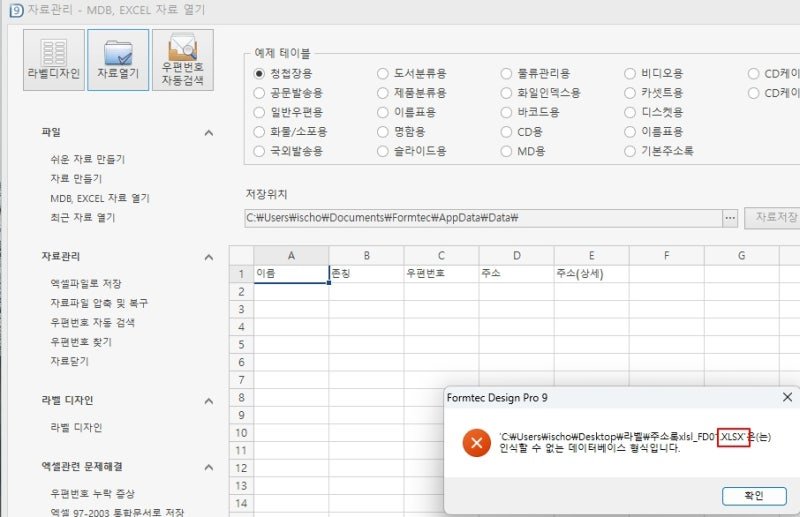The image size is (800, 517).
Task: Click the red error icon in dialog
Action: pos(477,442)
